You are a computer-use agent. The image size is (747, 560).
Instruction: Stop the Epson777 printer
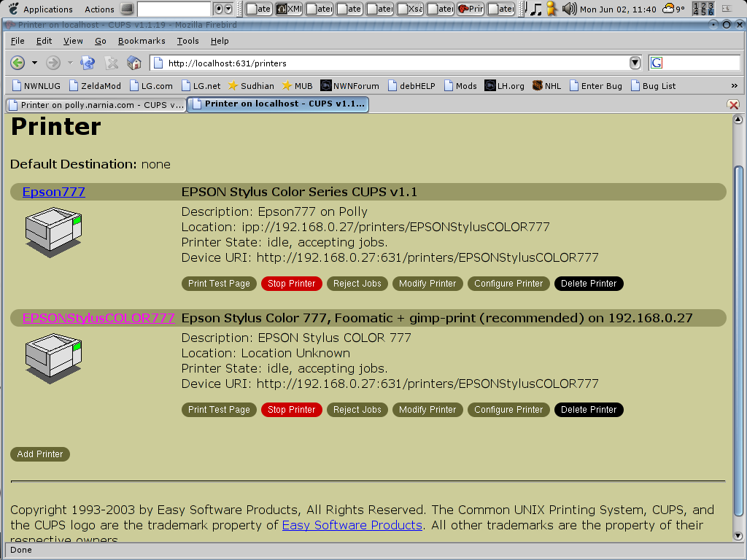point(292,284)
